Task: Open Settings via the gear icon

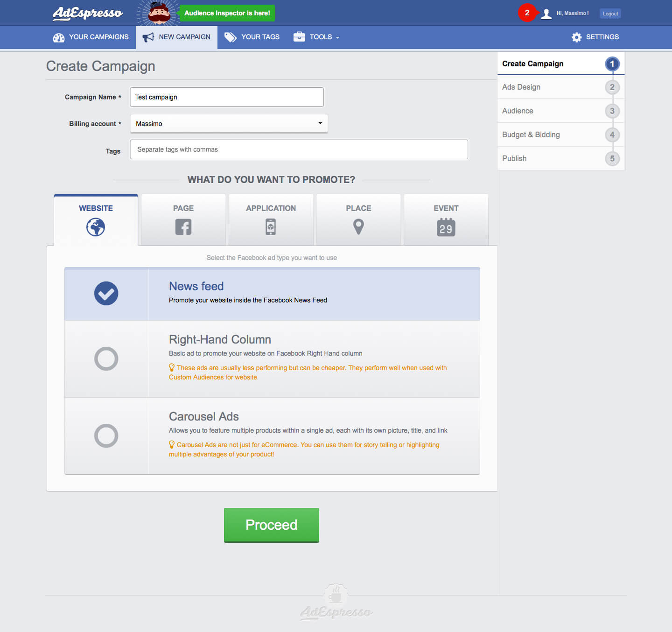Action: [x=577, y=37]
